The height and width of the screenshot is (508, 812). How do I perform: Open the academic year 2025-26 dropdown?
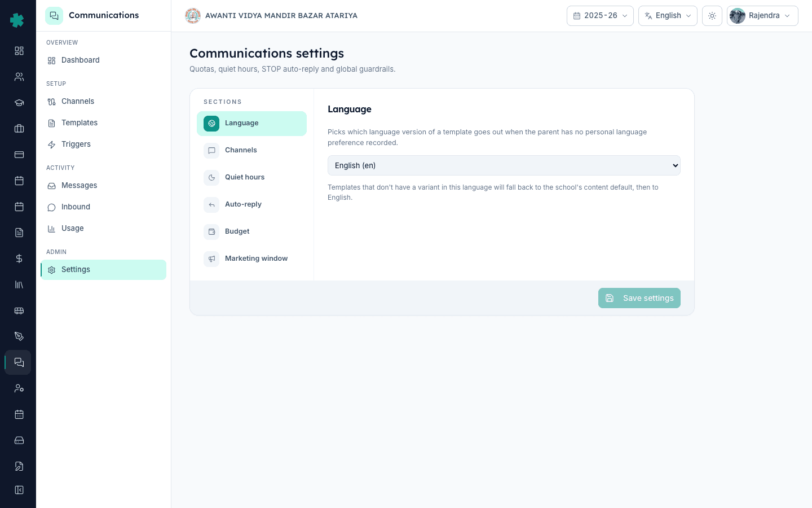pyautogui.click(x=600, y=16)
